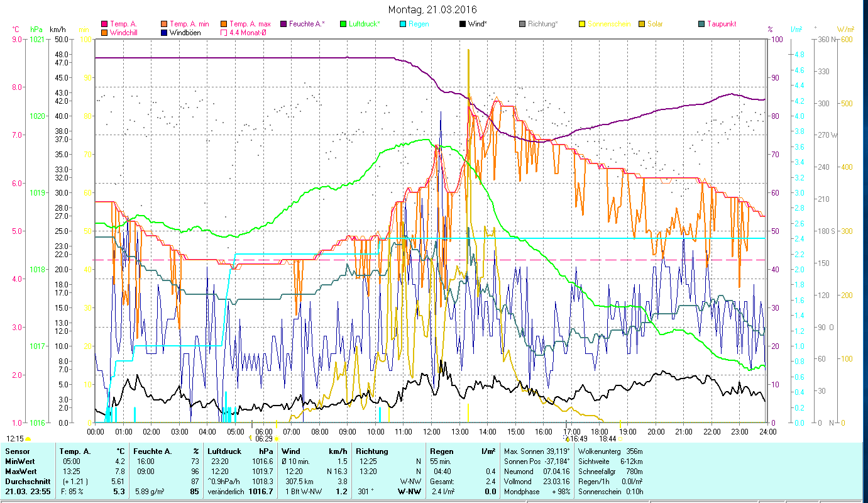
Task: Click the Windchill legend color box
Action: click(104, 33)
